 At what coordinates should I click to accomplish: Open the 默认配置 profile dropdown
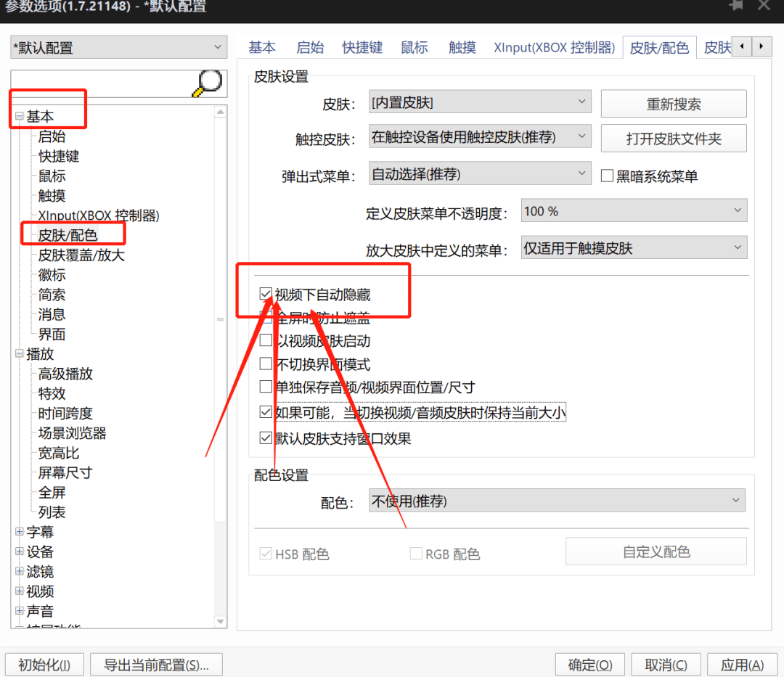tap(119, 47)
